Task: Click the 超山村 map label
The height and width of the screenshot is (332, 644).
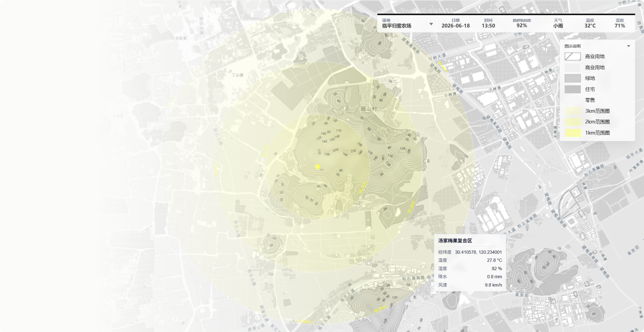Action: coord(369,109)
